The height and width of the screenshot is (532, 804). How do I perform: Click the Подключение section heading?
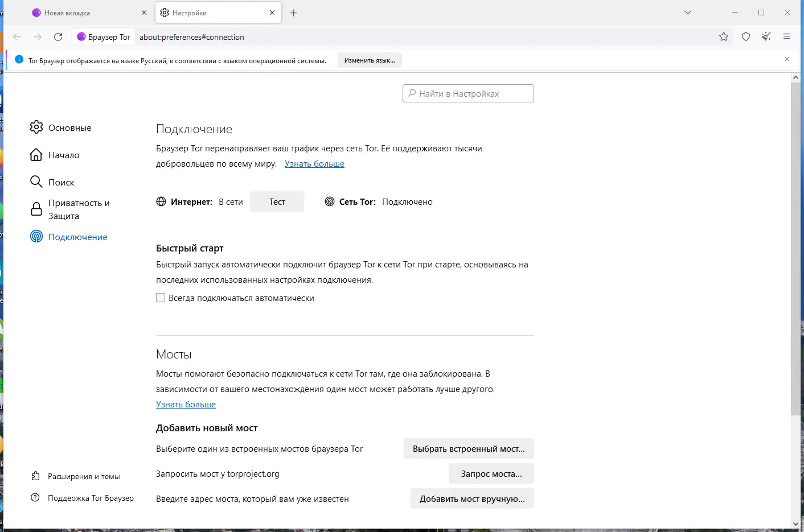click(x=194, y=129)
